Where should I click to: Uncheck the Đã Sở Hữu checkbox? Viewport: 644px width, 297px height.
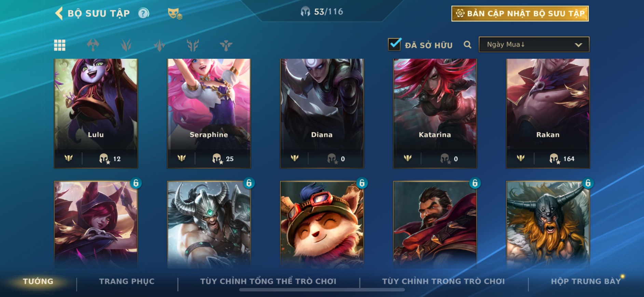coord(394,44)
